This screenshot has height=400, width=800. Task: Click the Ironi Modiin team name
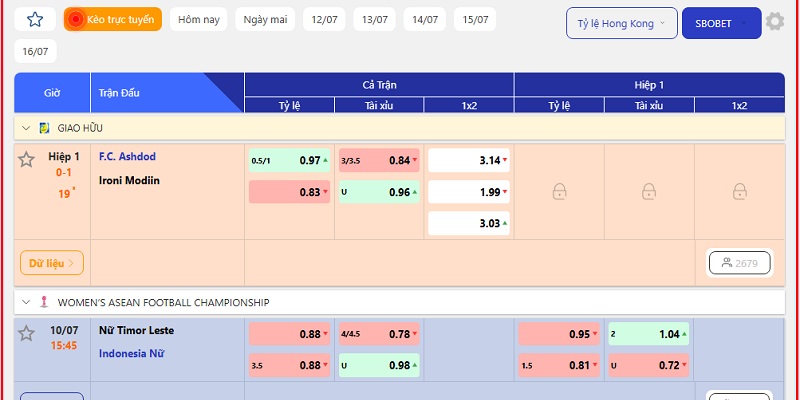[129, 181]
